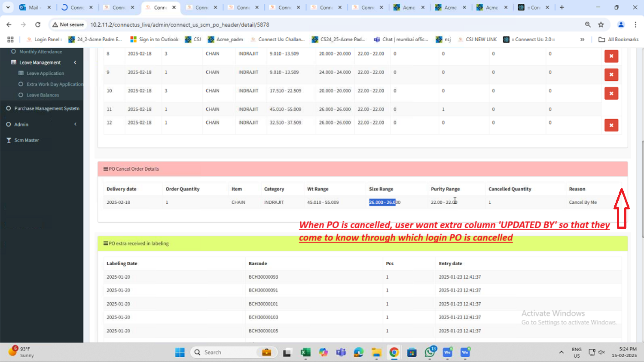Open the CSJ bookmark
Screen dimensions: 644x362
(x=193, y=39)
